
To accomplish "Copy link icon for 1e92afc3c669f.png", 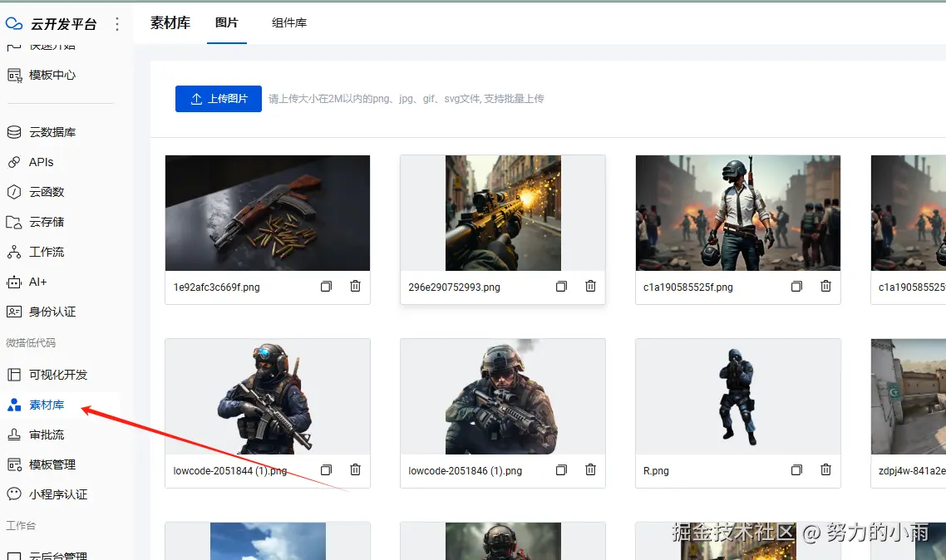I will pyautogui.click(x=326, y=287).
